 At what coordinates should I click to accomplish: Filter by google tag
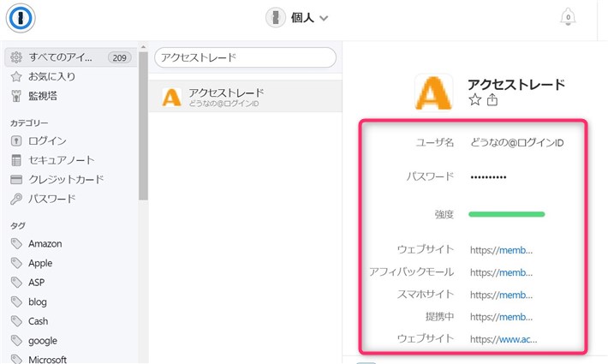click(43, 341)
